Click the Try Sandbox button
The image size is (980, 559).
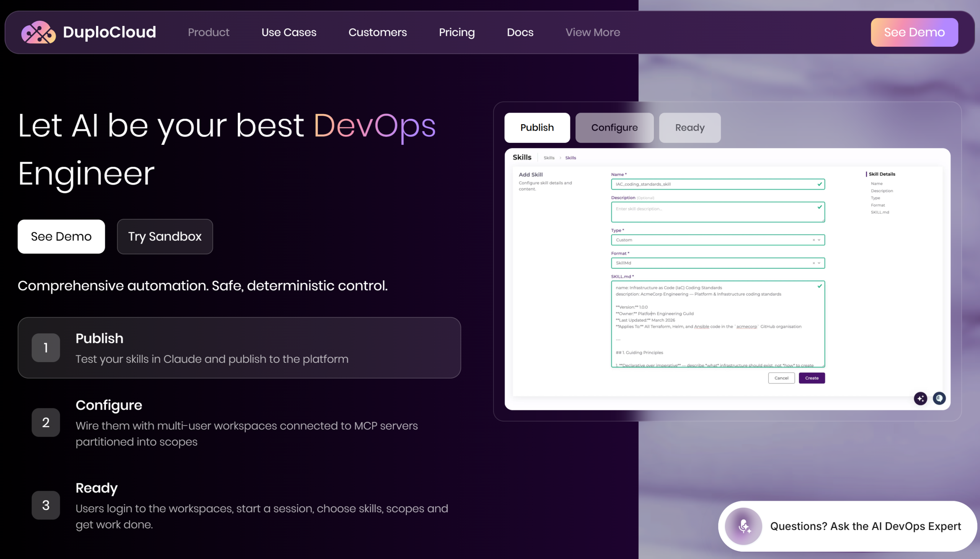pos(165,236)
